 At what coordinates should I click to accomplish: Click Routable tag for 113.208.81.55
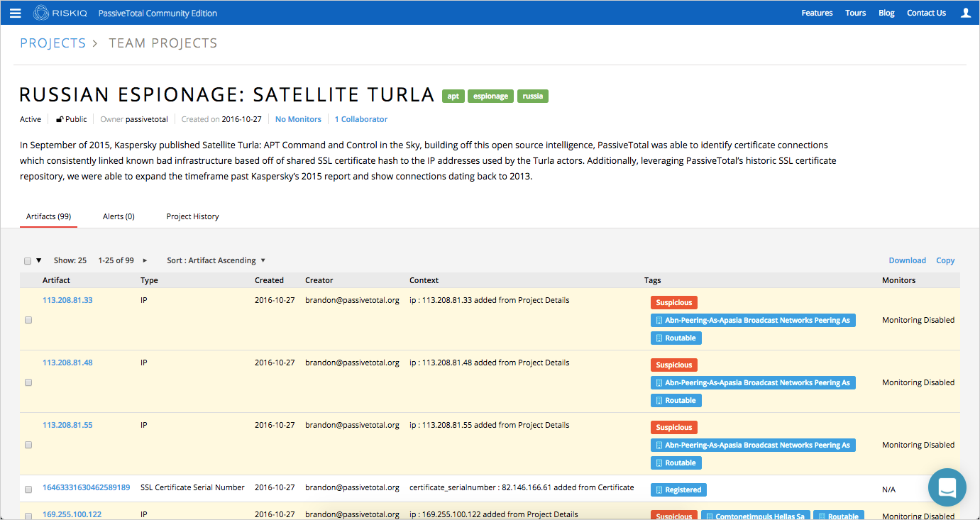[676, 463]
